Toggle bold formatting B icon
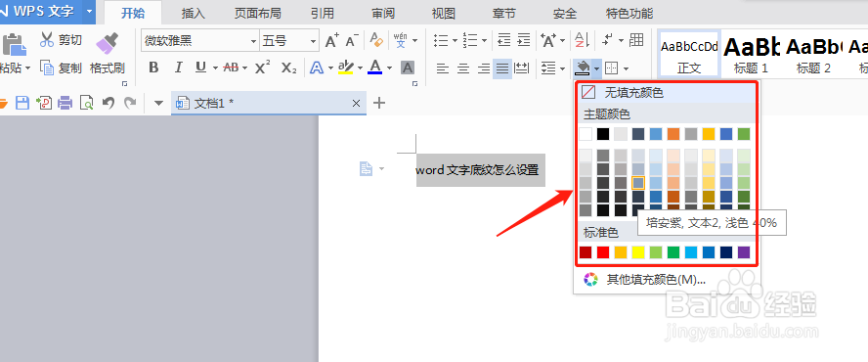 point(153,68)
